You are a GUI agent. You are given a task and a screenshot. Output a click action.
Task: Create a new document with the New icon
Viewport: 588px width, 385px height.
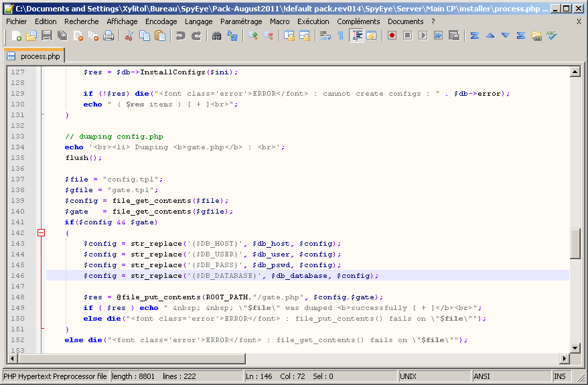coord(16,36)
